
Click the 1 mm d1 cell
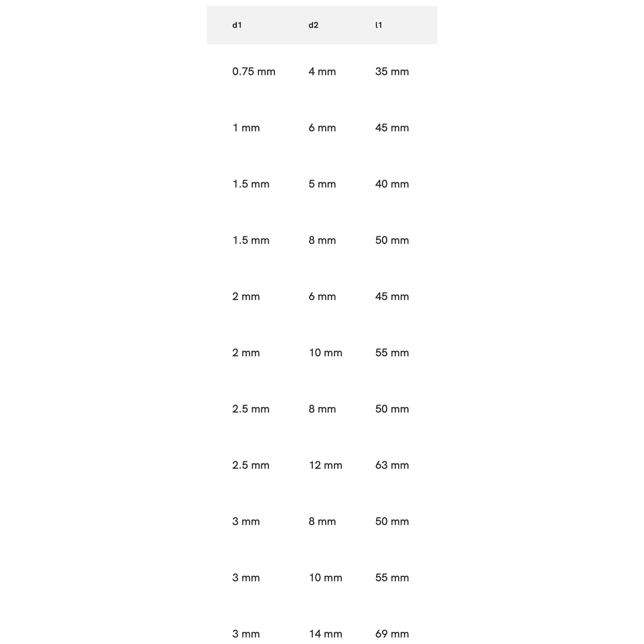click(x=246, y=128)
